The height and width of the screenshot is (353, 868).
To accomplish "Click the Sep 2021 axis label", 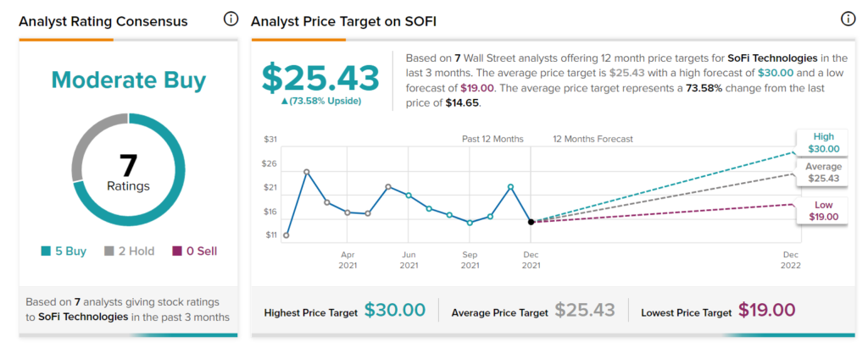I will [x=470, y=260].
